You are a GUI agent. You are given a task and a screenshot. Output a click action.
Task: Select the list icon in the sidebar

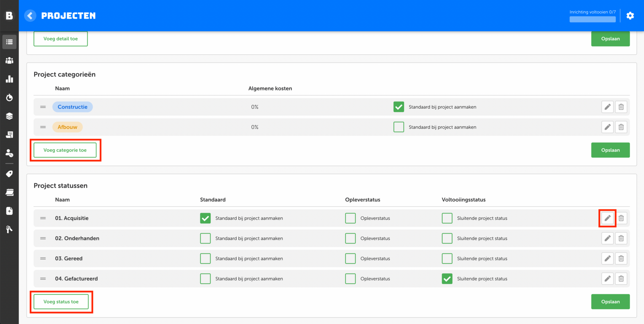pyautogui.click(x=9, y=42)
